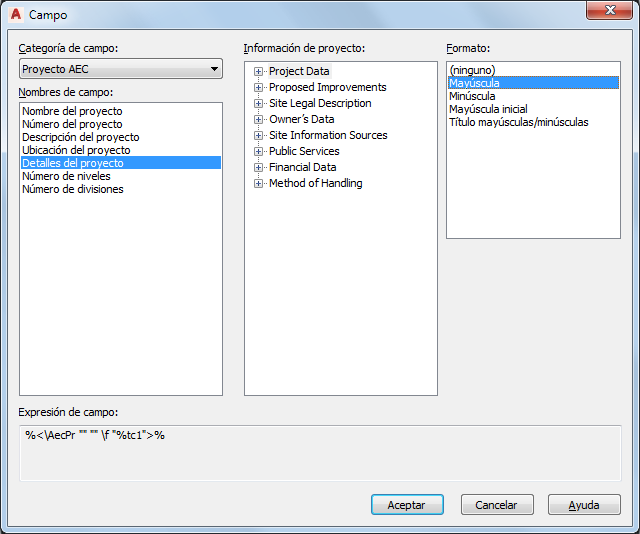Open the Categoría de campo dropdown
The width and height of the screenshot is (640, 534).
pyautogui.click(x=120, y=69)
